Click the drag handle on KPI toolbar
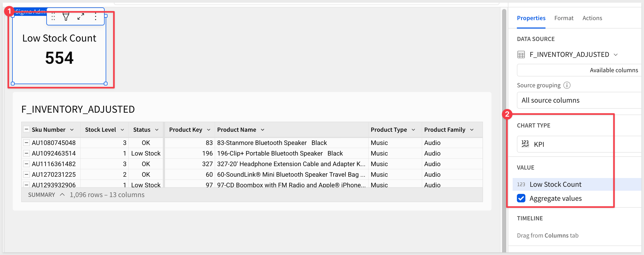Viewport: 644px width, 255px height. [53, 17]
